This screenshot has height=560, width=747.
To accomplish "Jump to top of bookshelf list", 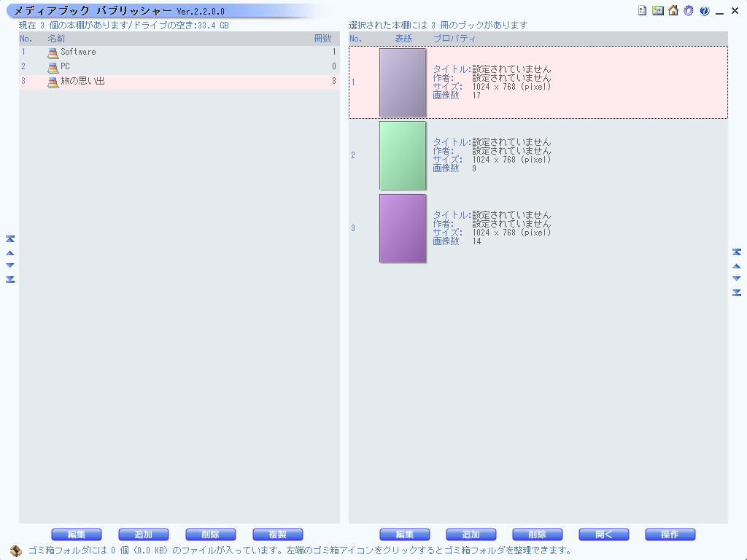I will point(9,238).
